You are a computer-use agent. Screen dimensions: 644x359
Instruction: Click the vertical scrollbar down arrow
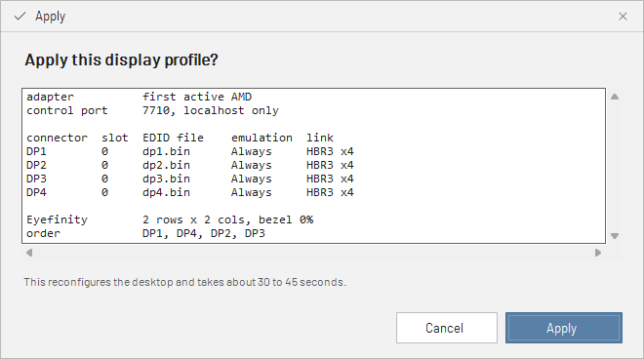[x=615, y=236]
